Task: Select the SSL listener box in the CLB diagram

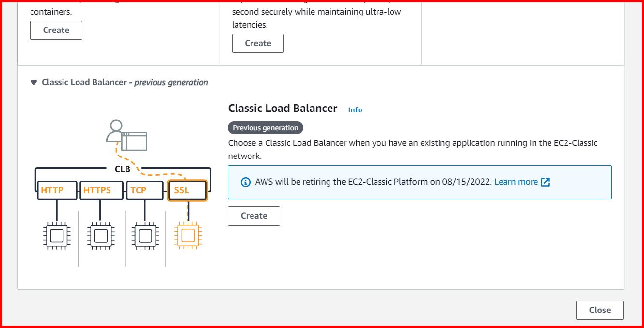Action: [188, 190]
